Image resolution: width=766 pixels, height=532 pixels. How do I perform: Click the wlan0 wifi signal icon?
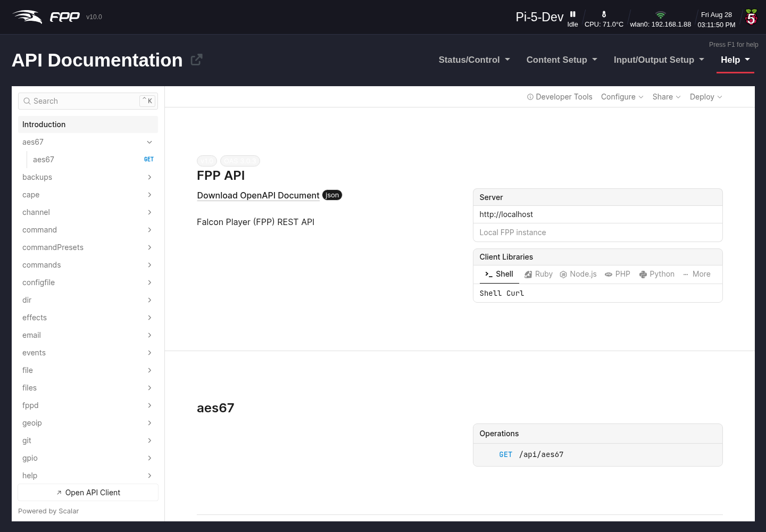660,15
